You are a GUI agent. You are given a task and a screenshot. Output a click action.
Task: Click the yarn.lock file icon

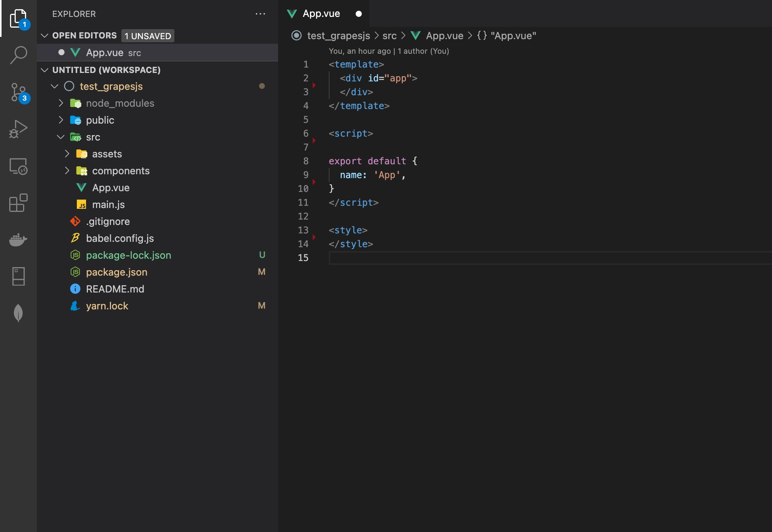pos(75,306)
